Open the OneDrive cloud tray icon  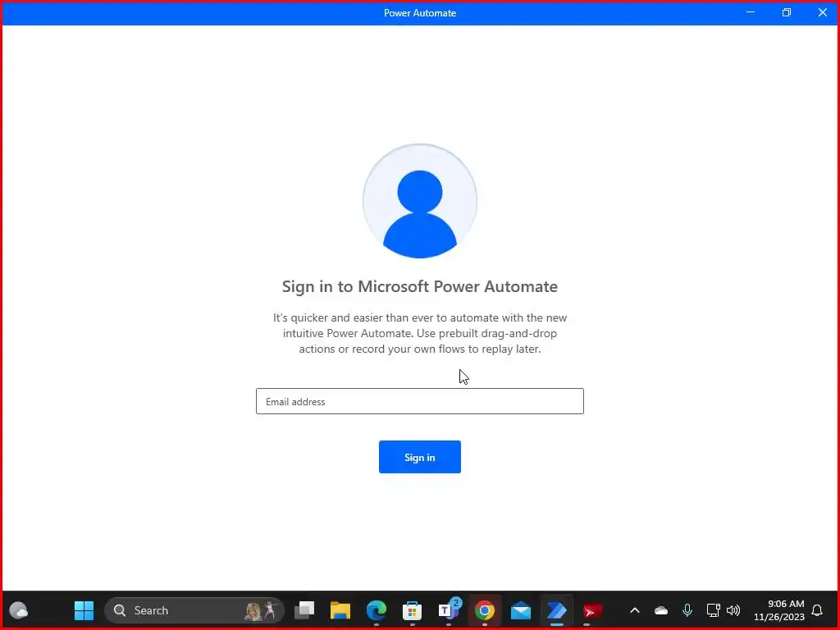click(x=661, y=610)
